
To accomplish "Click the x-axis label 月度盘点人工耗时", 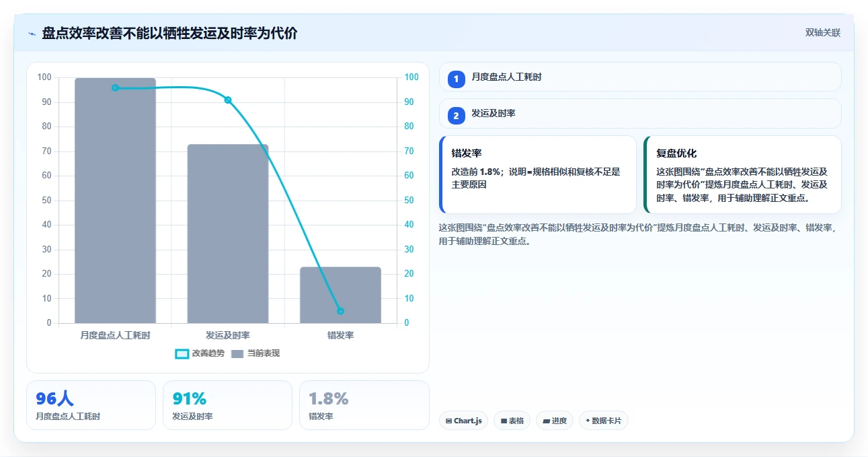I will [115, 335].
